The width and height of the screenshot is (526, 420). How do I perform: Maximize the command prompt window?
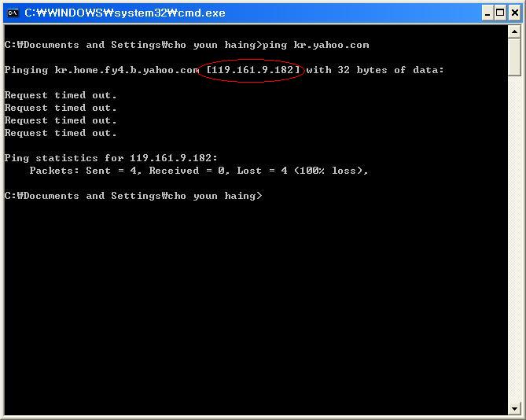pyautogui.click(x=500, y=13)
